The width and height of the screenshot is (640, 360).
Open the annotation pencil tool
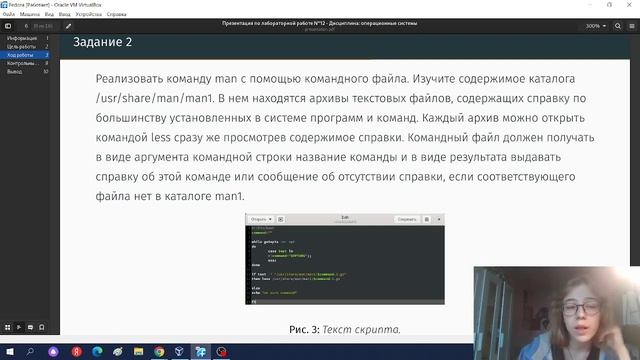tap(68, 26)
